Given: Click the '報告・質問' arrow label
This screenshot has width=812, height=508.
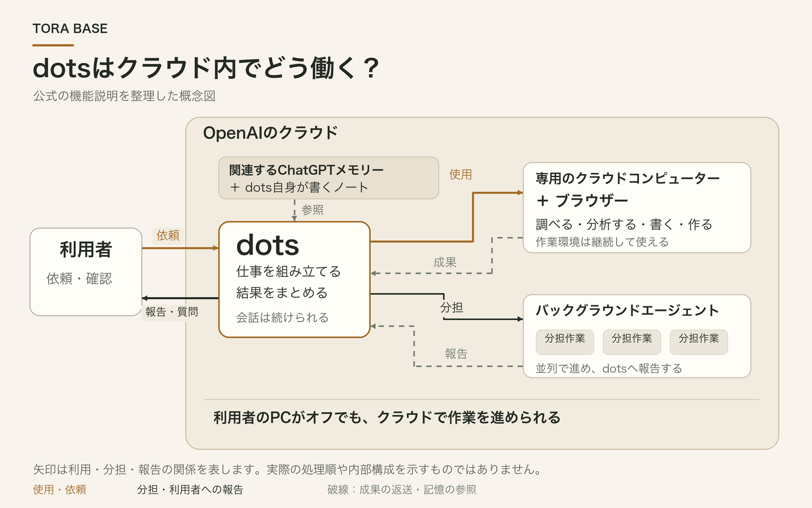Looking at the screenshot, I should pyautogui.click(x=172, y=312).
